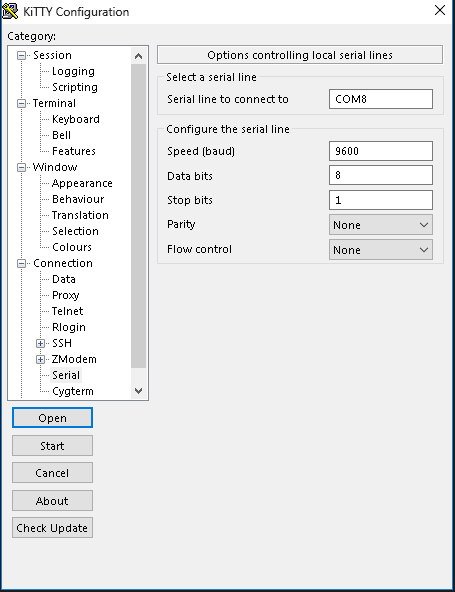Open the Appearance settings page

[82, 183]
